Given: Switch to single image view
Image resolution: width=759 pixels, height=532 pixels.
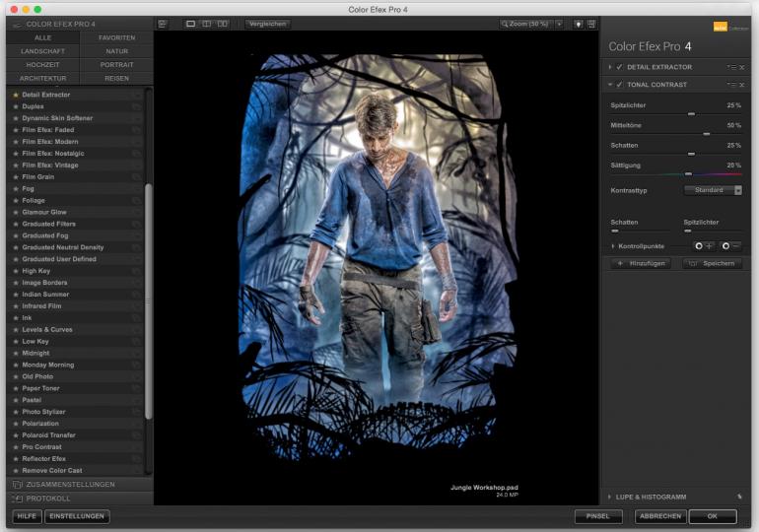Looking at the screenshot, I should [190, 24].
